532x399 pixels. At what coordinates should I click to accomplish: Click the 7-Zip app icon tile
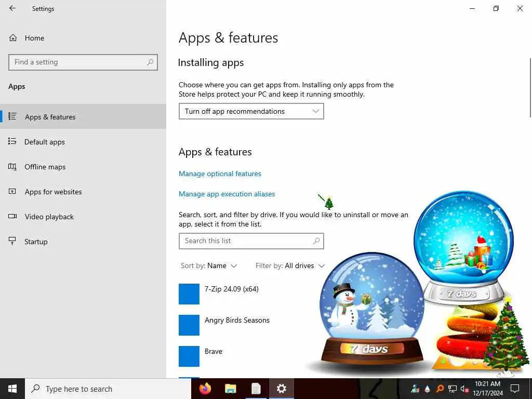189,294
